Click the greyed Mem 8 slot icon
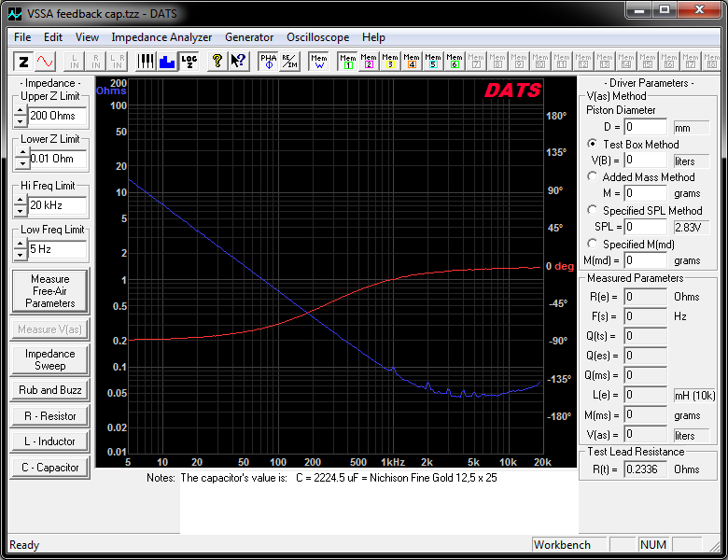Viewport: 728px width, 560px height. pos(497,61)
